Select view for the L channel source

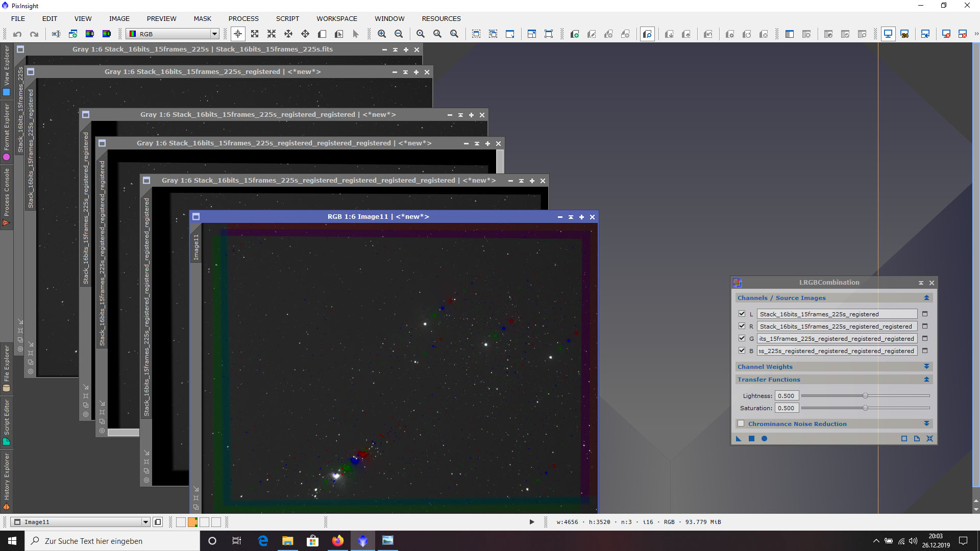point(925,314)
